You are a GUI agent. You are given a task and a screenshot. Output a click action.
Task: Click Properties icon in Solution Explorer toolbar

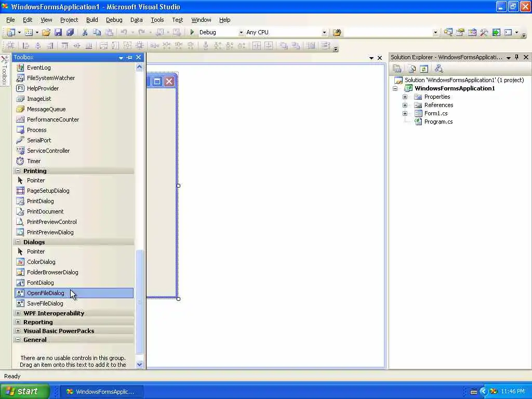point(397,69)
